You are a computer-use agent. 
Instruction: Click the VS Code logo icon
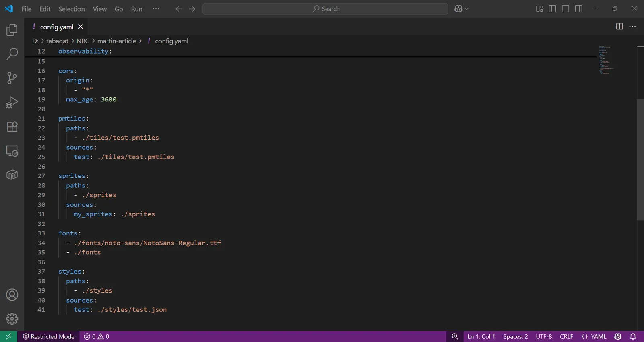pos(9,9)
